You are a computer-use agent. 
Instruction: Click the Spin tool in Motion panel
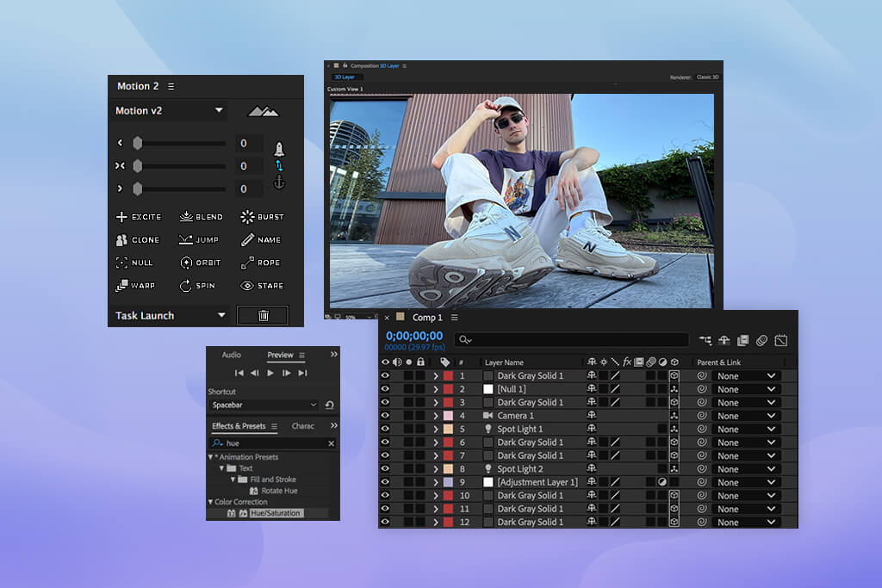click(x=197, y=286)
